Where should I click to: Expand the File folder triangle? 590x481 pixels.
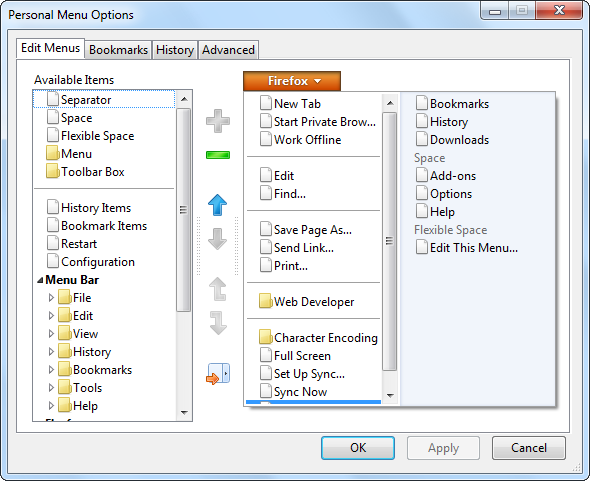[x=52, y=298]
